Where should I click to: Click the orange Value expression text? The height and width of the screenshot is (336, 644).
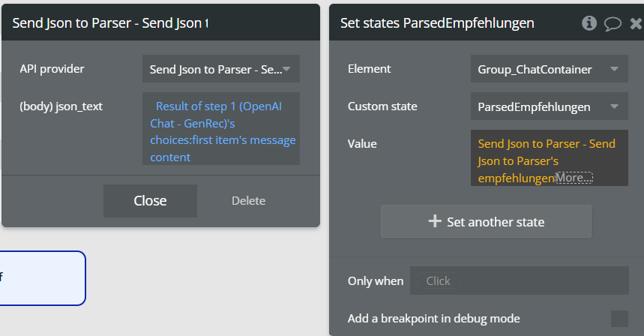[x=547, y=160]
